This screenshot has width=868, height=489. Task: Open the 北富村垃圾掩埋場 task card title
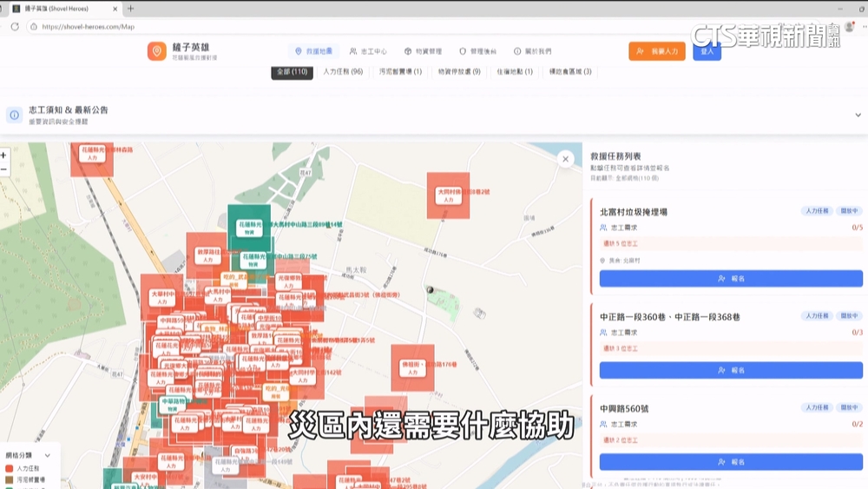634,212
